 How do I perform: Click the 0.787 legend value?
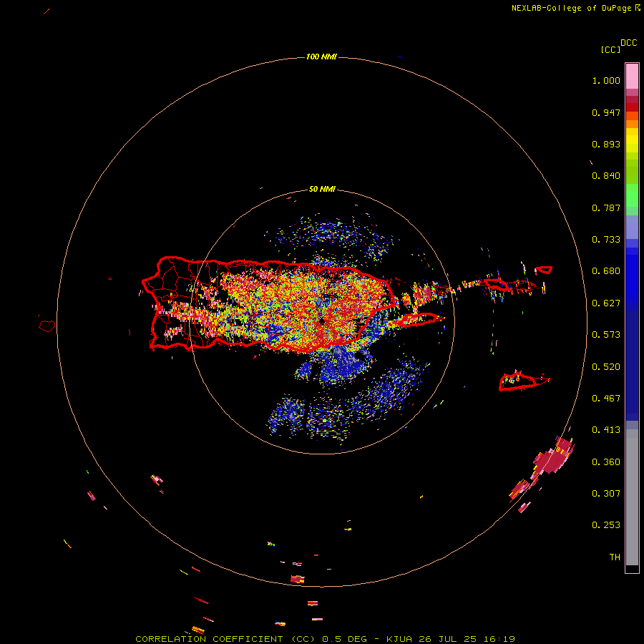tap(606, 208)
